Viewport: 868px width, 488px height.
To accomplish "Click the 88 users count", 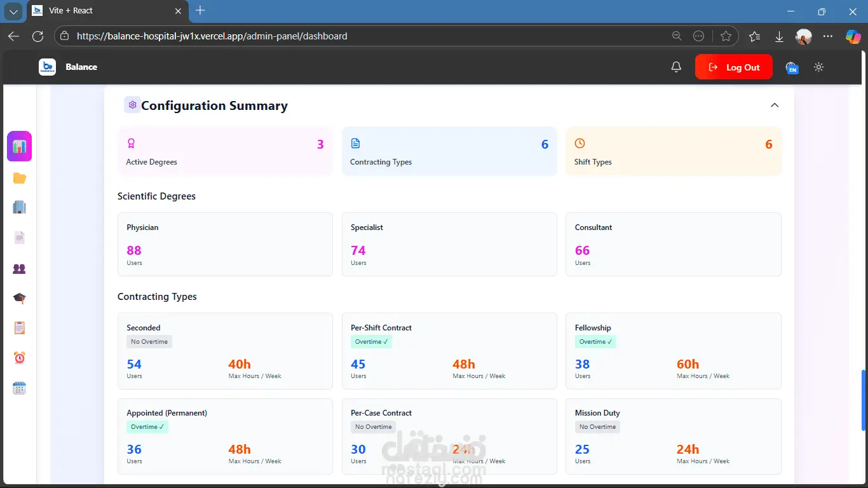I will (x=134, y=250).
